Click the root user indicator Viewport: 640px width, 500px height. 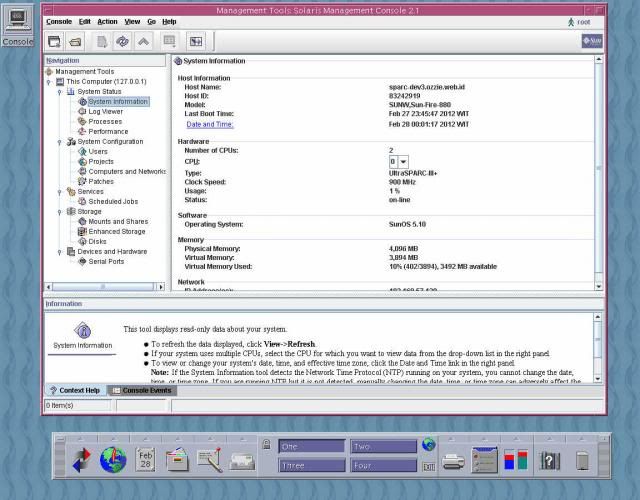pos(579,22)
